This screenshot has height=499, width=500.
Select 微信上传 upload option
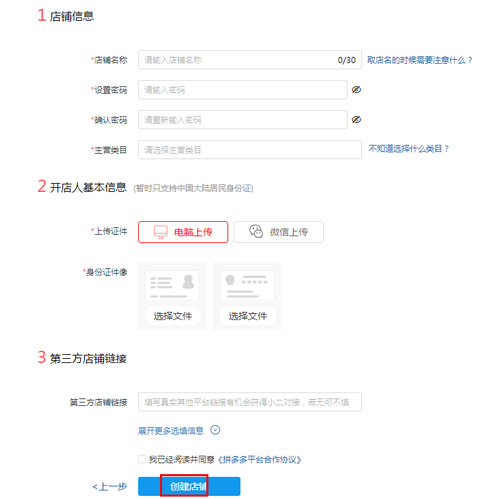[278, 232]
